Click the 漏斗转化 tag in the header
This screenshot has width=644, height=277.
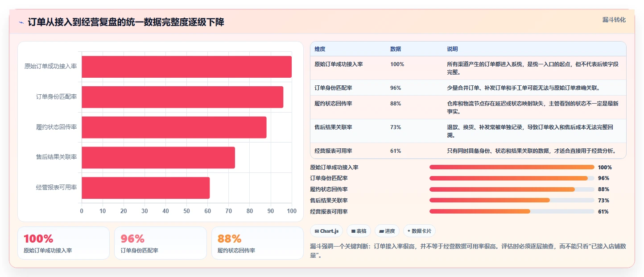click(614, 20)
